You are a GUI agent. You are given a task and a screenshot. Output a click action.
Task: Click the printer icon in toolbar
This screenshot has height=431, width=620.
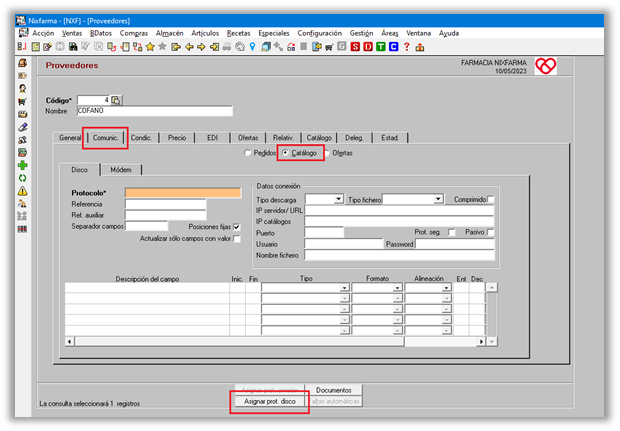227,47
